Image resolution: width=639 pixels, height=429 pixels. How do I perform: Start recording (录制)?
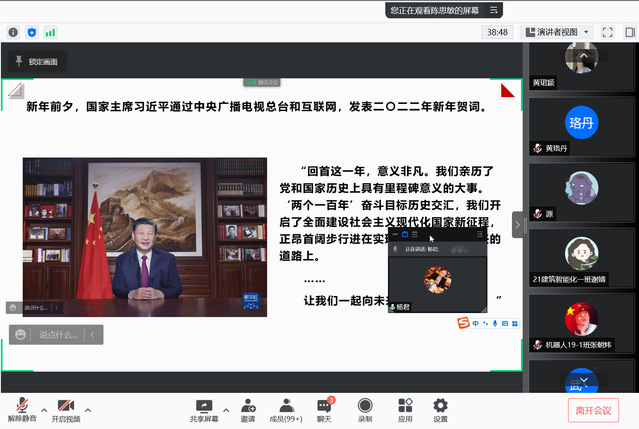coord(365,410)
